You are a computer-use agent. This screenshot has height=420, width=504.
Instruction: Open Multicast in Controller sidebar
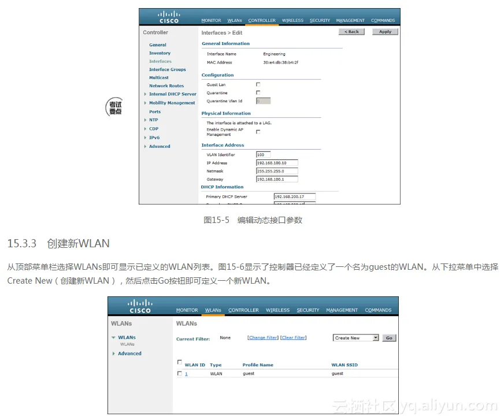coord(159,78)
